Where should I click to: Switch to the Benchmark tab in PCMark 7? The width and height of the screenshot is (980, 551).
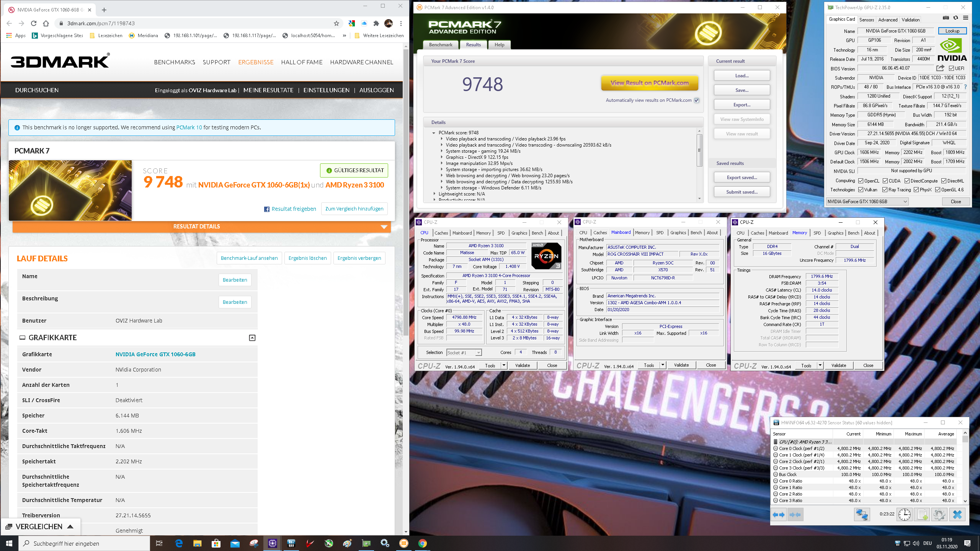pos(441,45)
